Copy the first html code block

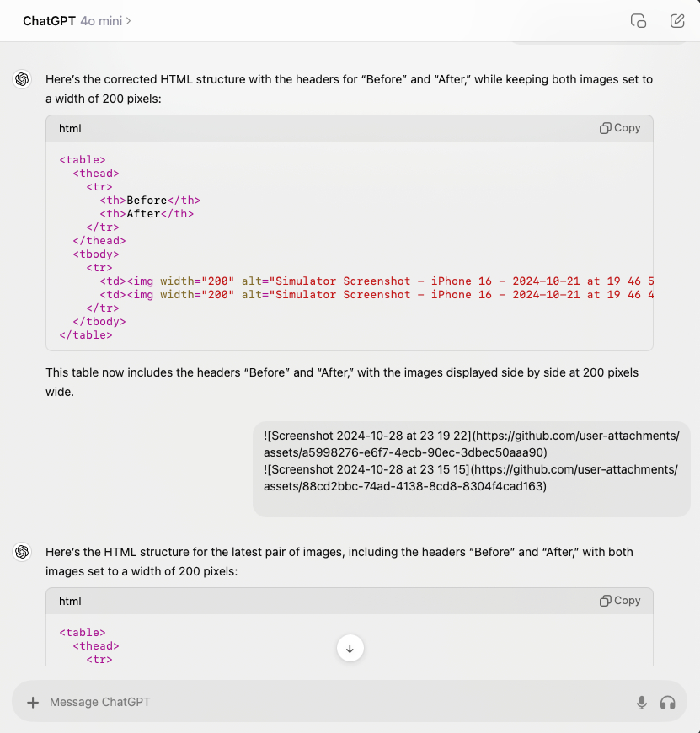point(620,128)
